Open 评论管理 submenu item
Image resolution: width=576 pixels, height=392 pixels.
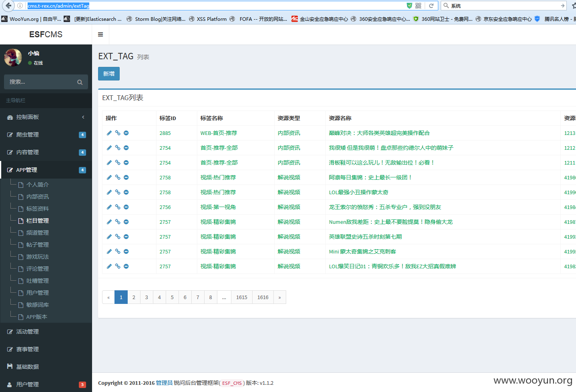click(x=37, y=269)
